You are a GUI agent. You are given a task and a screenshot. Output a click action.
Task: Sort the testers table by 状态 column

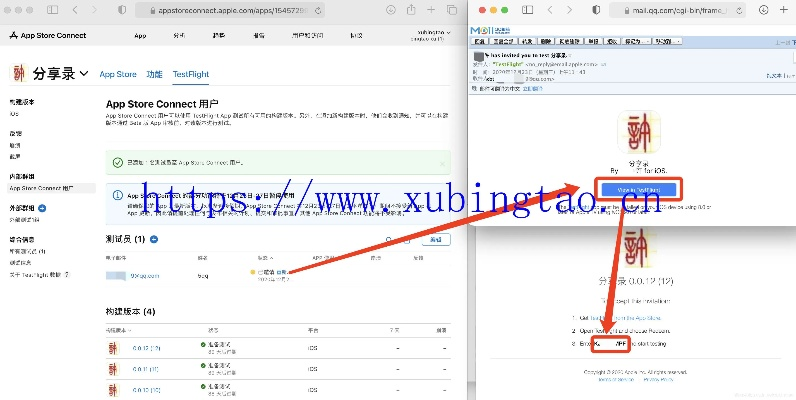click(x=266, y=258)
